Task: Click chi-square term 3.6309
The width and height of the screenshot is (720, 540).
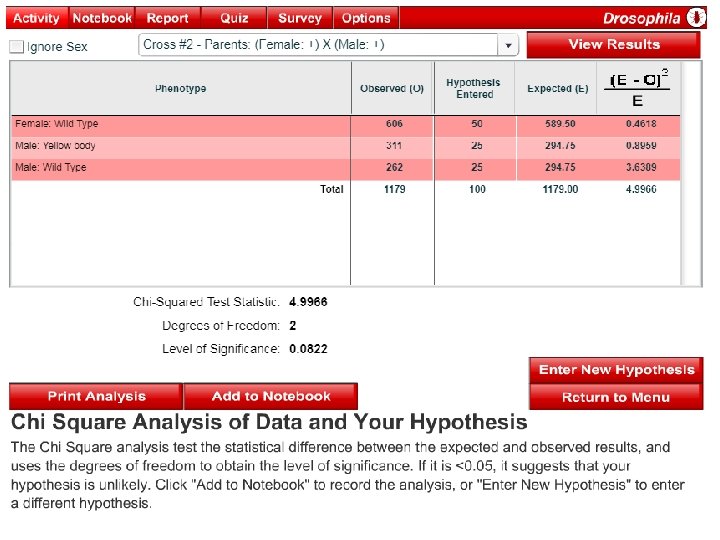Action: coord(641,168)
